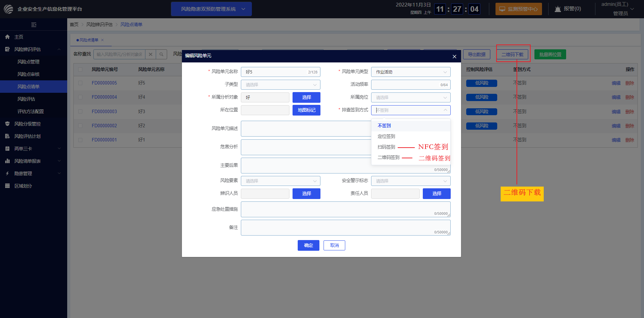The width and height of the screenshot is (644, 318).
Task: Tick the checkbox for row FD00000001
Action: [80, 140]
